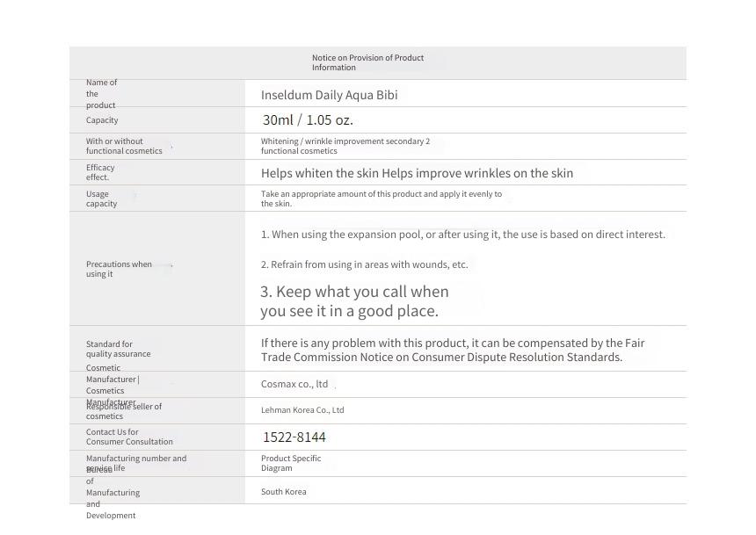Select 'If there is any problem with this product' text

point(364,343)
